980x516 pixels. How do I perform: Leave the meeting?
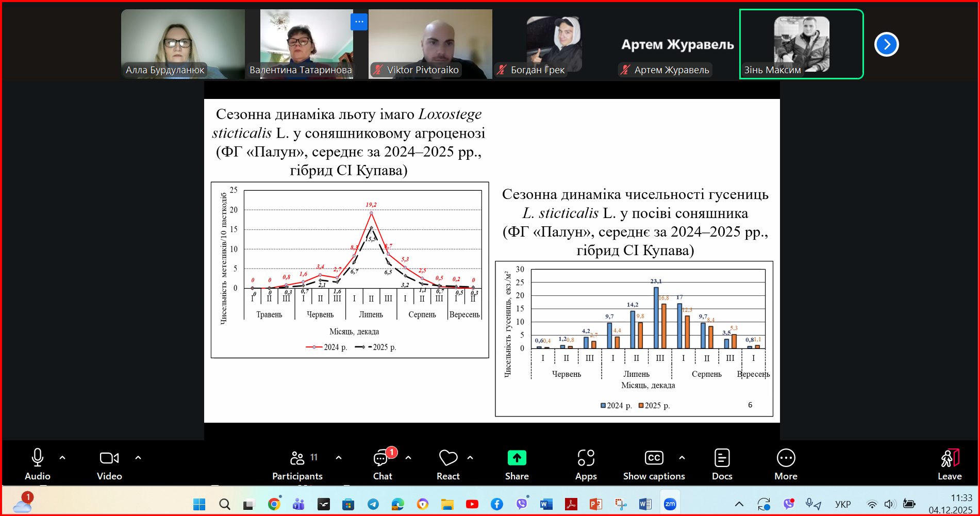click(949, 464)
